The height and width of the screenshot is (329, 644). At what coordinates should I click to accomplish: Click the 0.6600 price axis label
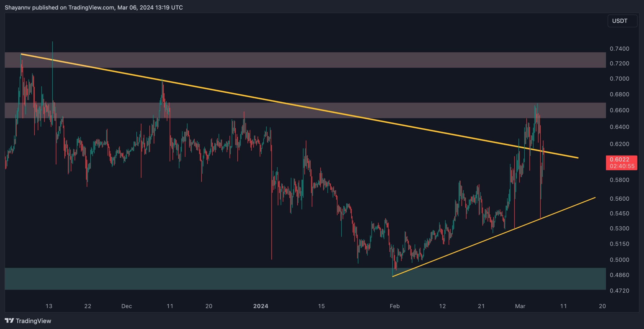pos(619,110)
